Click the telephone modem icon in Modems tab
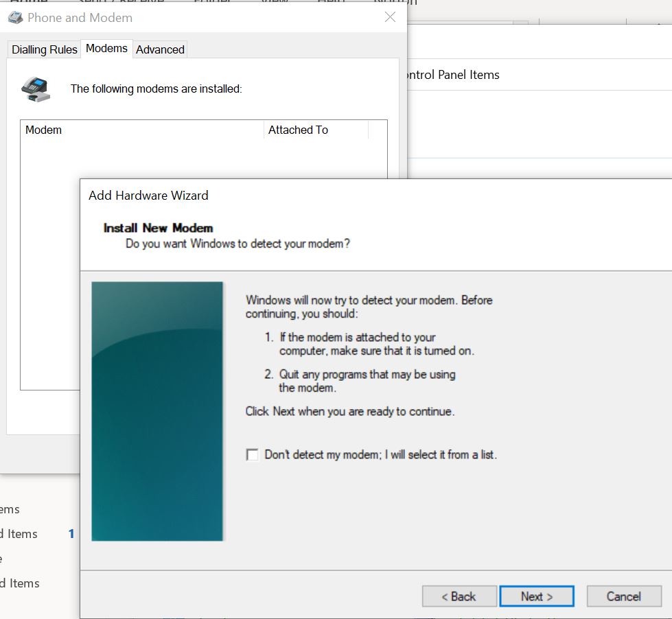The image size is (672, 619). click(36, 89)
